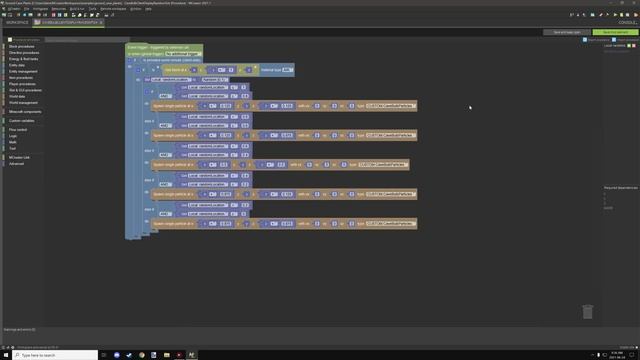Click the first icon in the left toolbar
The width and height of the screenshot is (640, 360).
4,15
